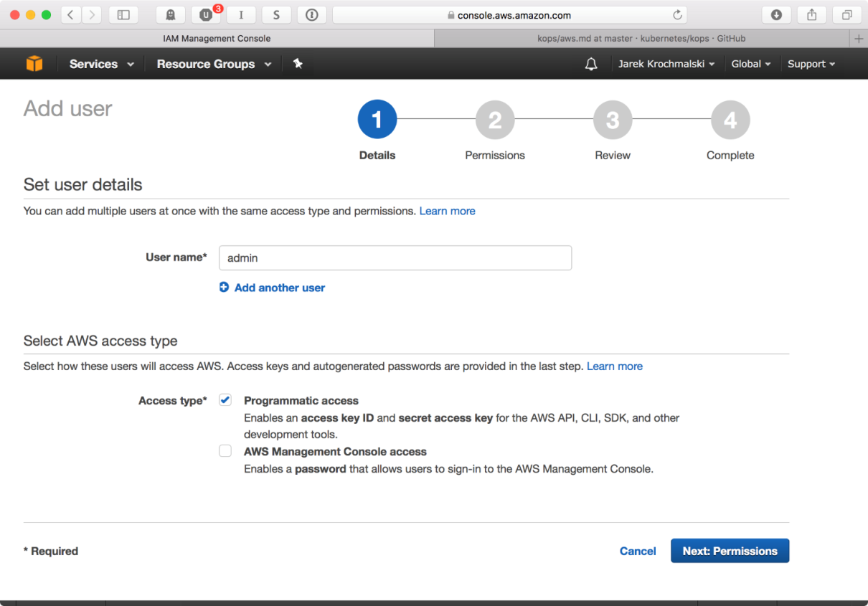The image size is (868, 606).
Task: Click the "* Required" footnote text
Action: [x=51, y=551]
